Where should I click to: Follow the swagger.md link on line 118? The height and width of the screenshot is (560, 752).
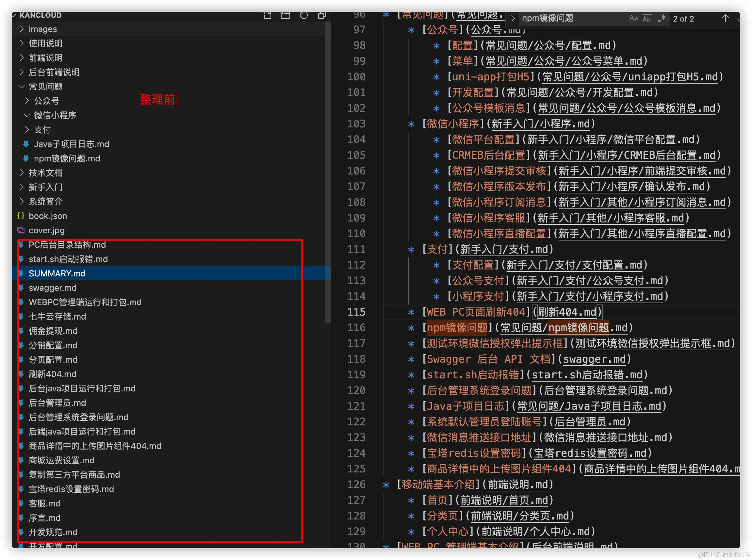[594, 359]
